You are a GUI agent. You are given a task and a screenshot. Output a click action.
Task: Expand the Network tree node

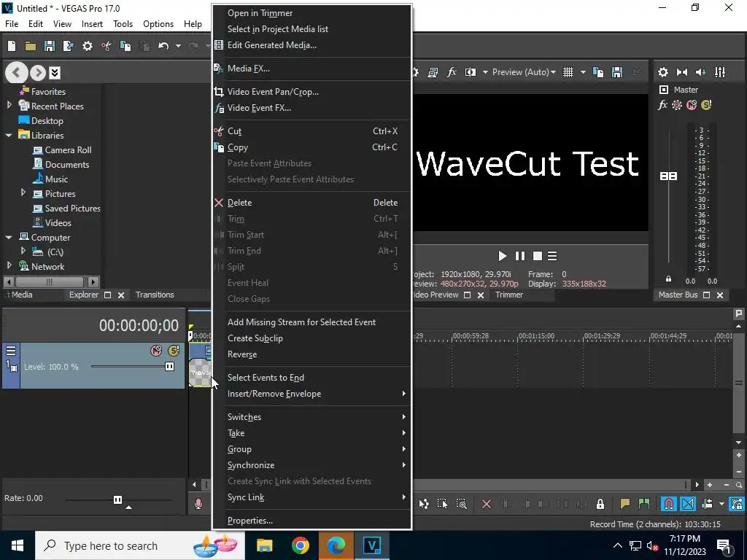tap(9, 265)
